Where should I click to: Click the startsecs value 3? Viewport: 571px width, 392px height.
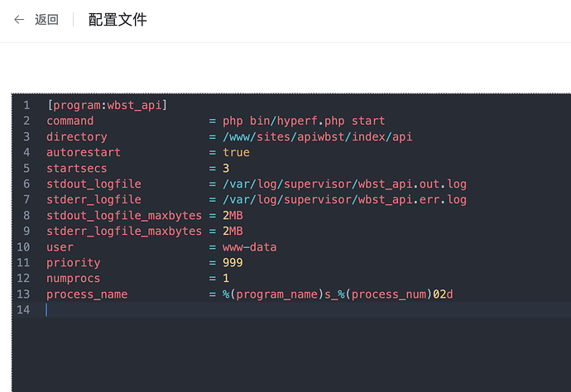coord(226,168)
